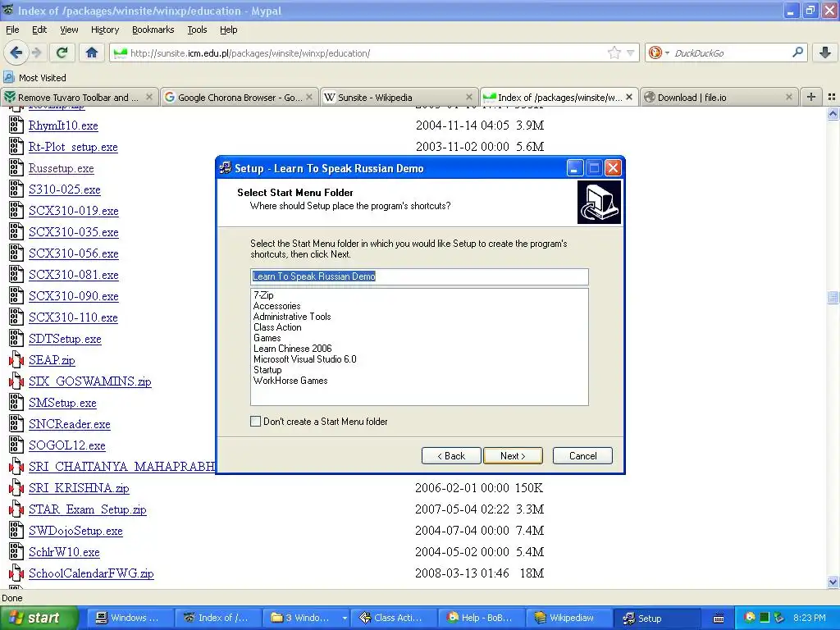Close the Sunsite - Wikipedia tab
This screenshot has width=840, height=630.
469,97
